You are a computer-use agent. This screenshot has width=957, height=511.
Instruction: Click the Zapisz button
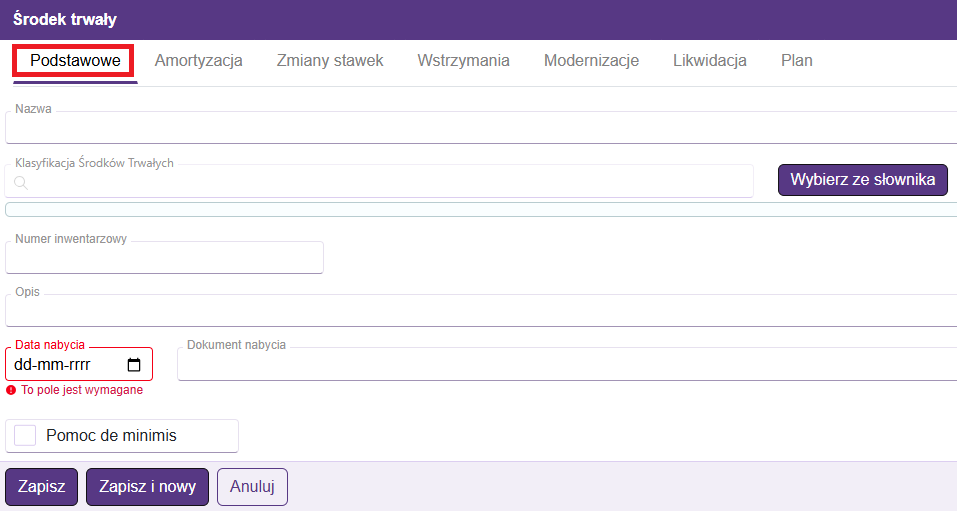(41, 487)
